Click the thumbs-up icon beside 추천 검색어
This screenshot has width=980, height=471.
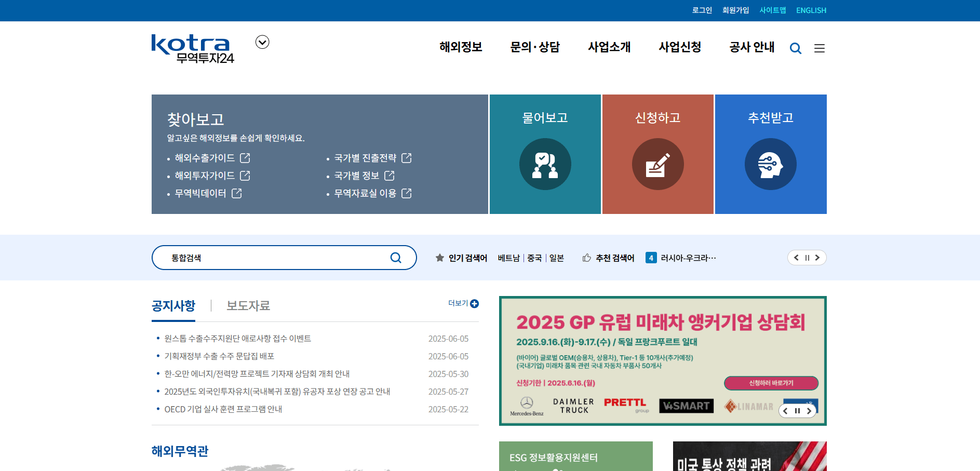(x=587, y=258)
